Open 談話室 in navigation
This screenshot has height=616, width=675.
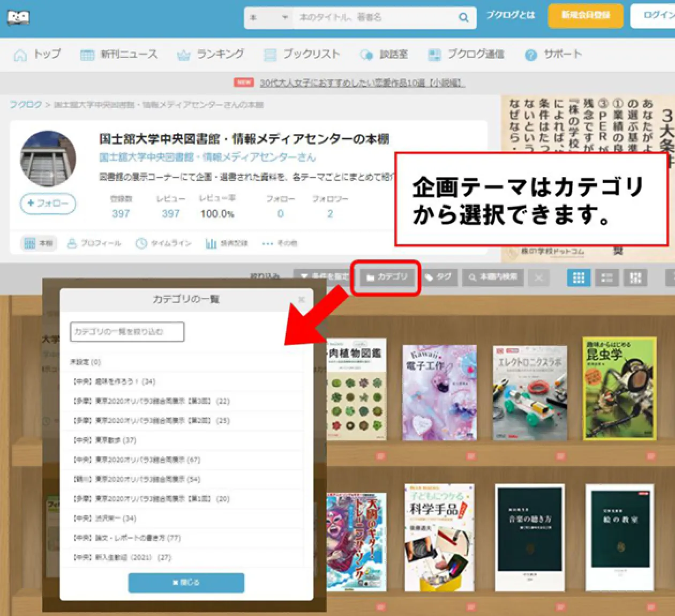(384, 54)
